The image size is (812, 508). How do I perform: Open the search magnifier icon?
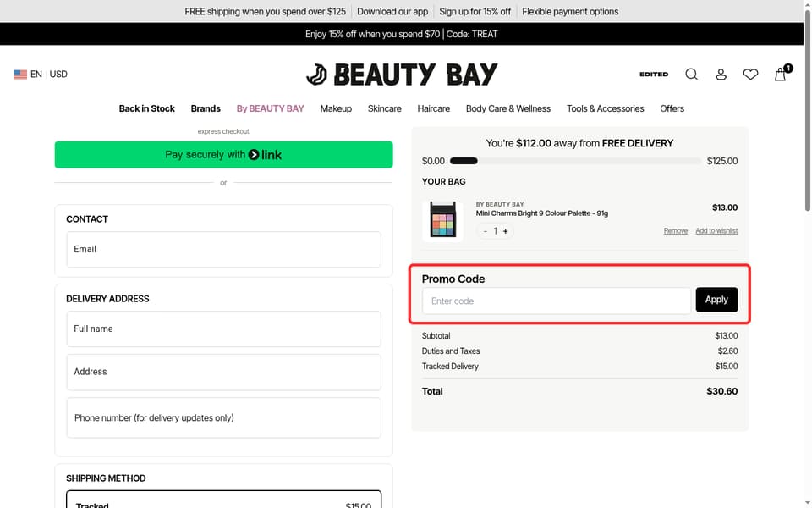point(691,75)
